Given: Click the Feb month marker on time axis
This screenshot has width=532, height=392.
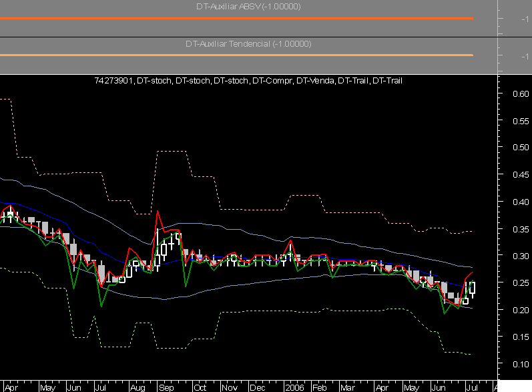Looking at the screenshot, I should 320,387.
